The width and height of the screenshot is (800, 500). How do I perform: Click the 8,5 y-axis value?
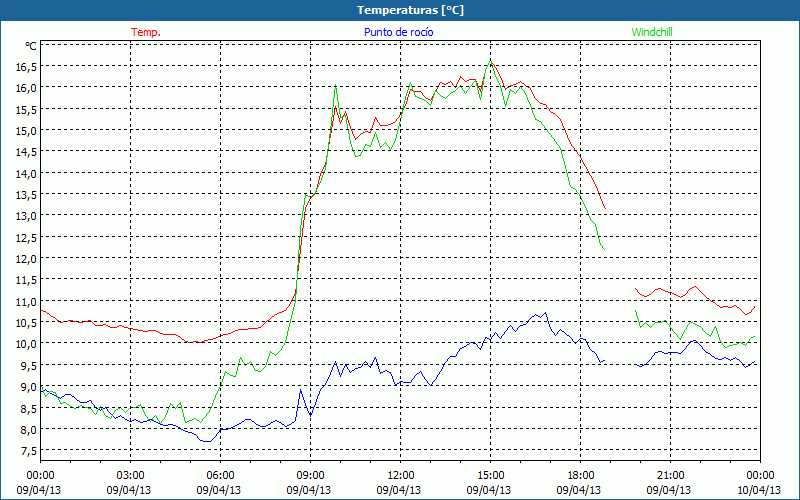point(30,408)
